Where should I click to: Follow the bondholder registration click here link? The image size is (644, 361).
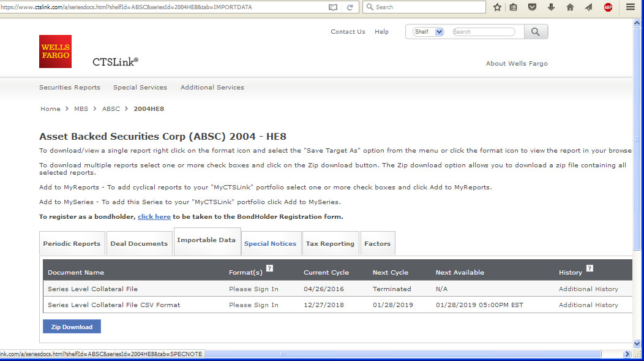tap(154, 216)
